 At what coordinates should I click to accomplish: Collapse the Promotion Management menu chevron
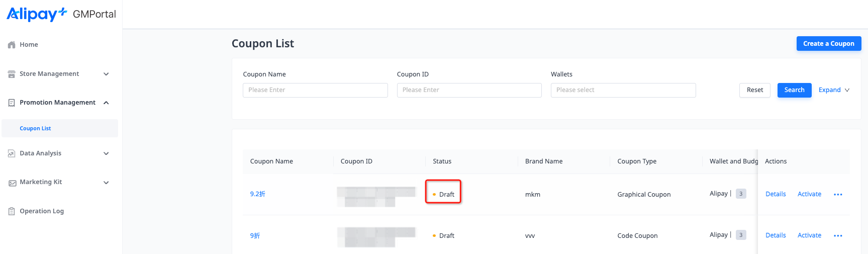[x=106, y=103]
